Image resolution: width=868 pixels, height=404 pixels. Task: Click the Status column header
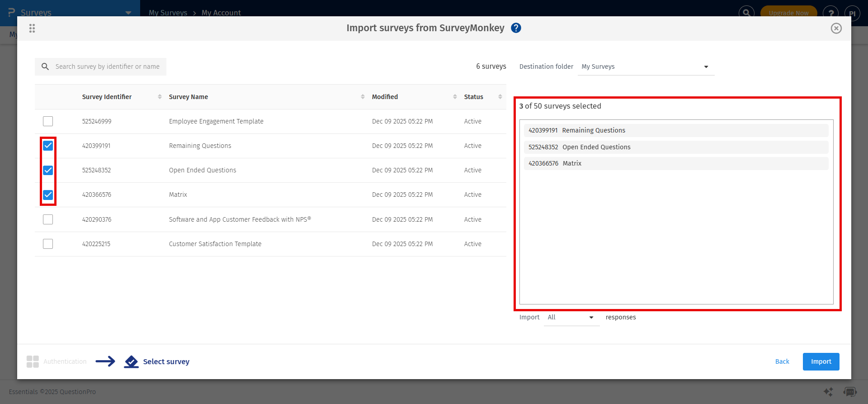coord(474,97)
